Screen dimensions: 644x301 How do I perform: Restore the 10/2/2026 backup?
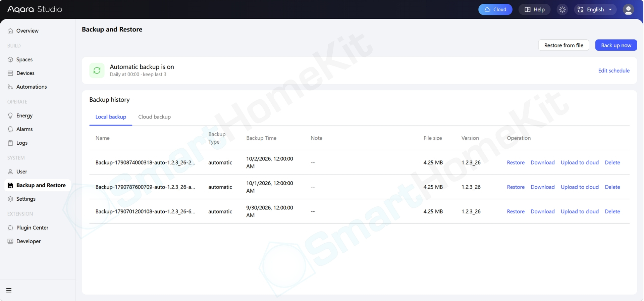pyautogui.click(x=516, y=162)
